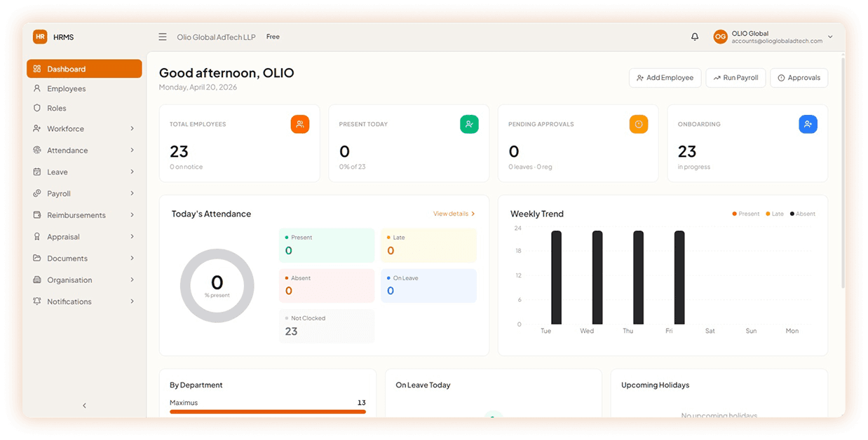Click the Appraisal award icon
This screenshot has height=440, width=868.
(37, 237)
